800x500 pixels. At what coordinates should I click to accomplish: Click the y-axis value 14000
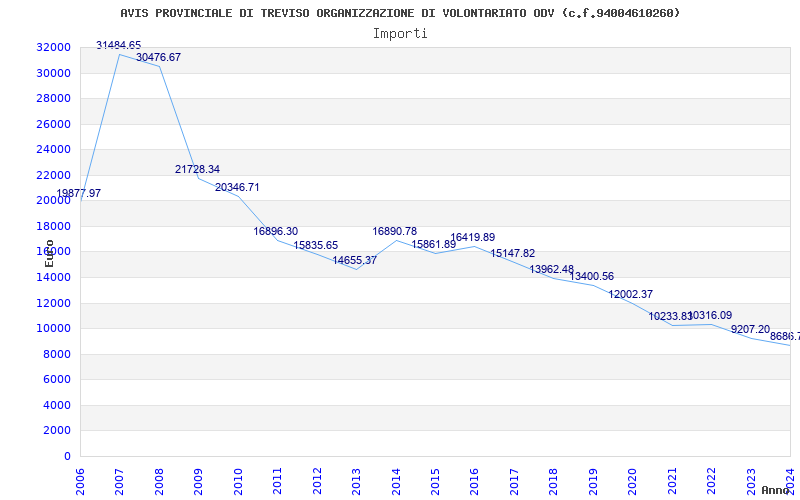(54, 277)
